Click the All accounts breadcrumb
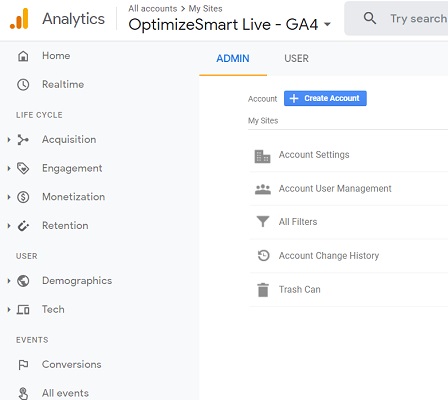 153,9
